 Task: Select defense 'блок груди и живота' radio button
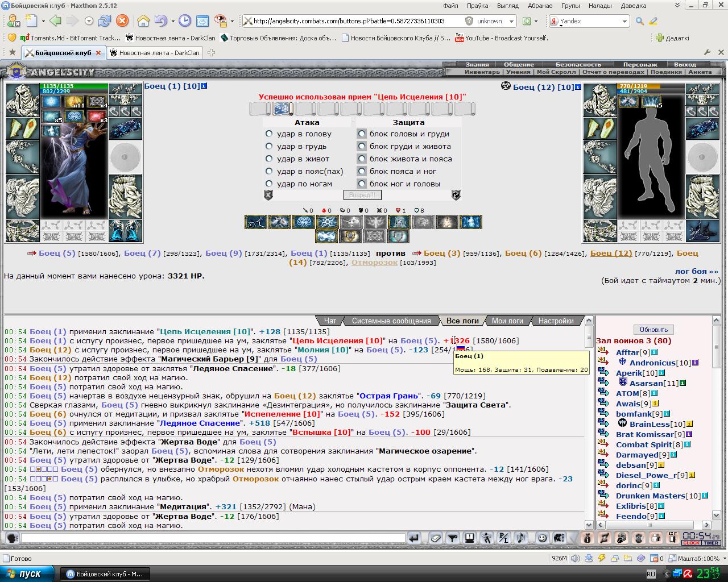click(361, 146)
